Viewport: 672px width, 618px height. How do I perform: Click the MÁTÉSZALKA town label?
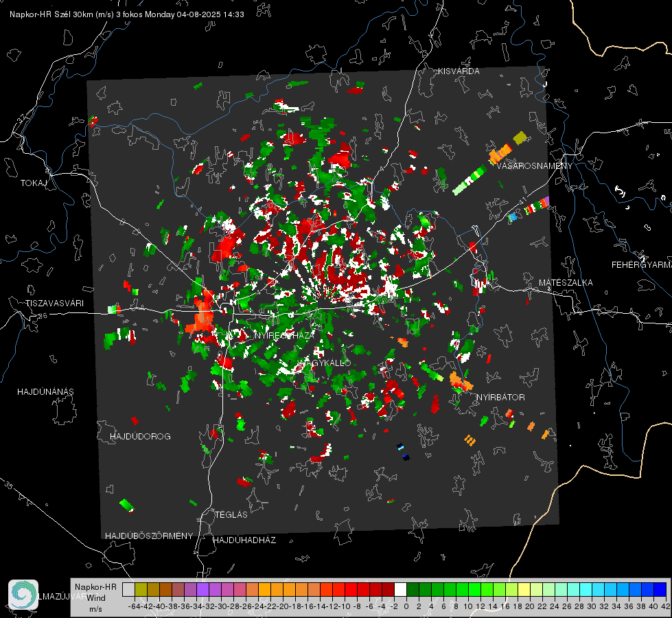coord(566,283)
